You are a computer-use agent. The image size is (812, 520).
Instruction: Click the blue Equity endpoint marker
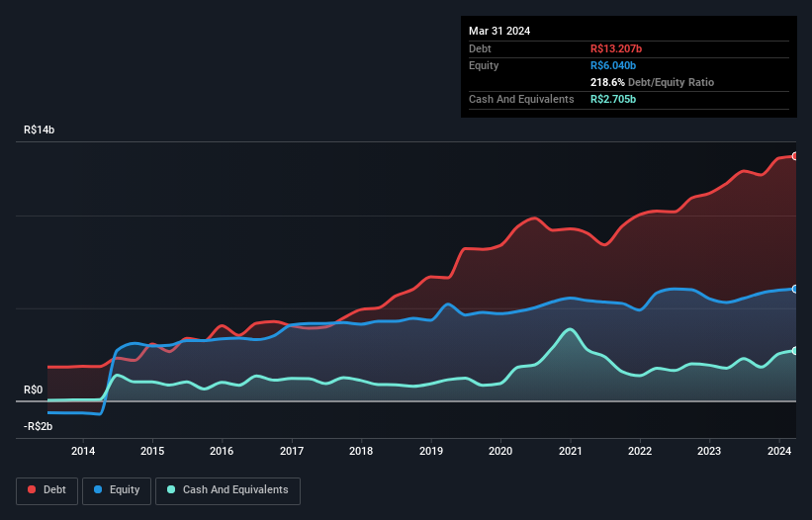tap(795, 290)
